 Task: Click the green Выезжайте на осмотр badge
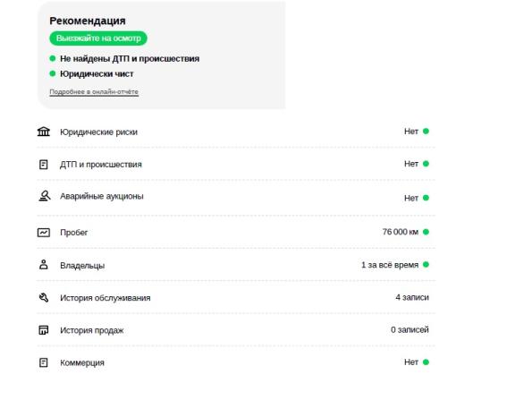click(98, 38)
